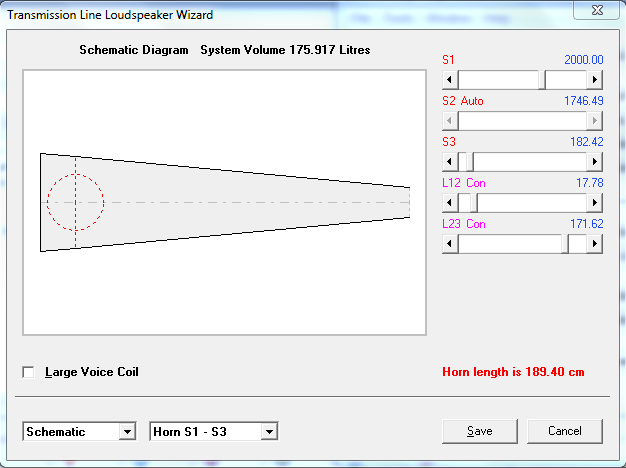Click the S3 slider right arrow

tap(594, 162)
